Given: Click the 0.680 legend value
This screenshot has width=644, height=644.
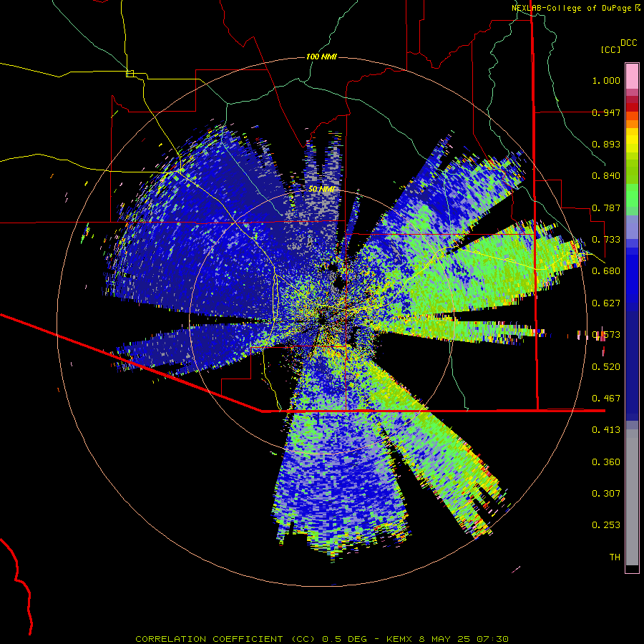Looking at the screenshot, I should 606,271.
